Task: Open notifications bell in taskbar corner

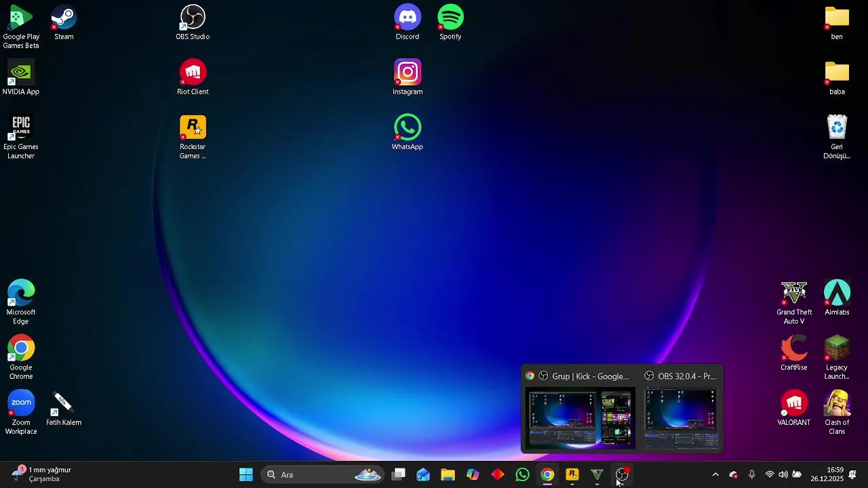Action: 852,474
